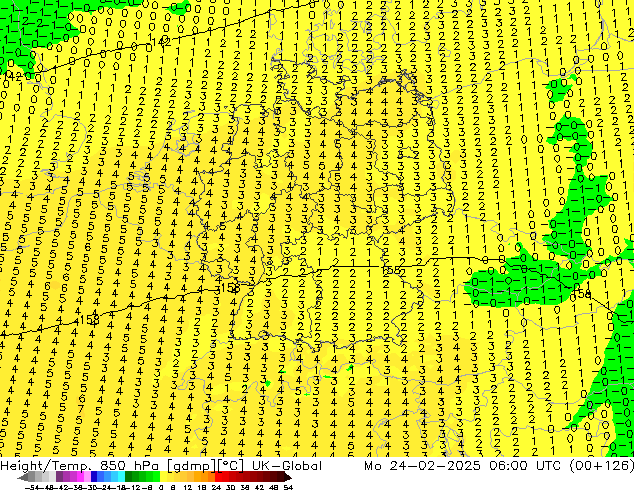Click the '[°C]' unit label

[x=231, y=466]
